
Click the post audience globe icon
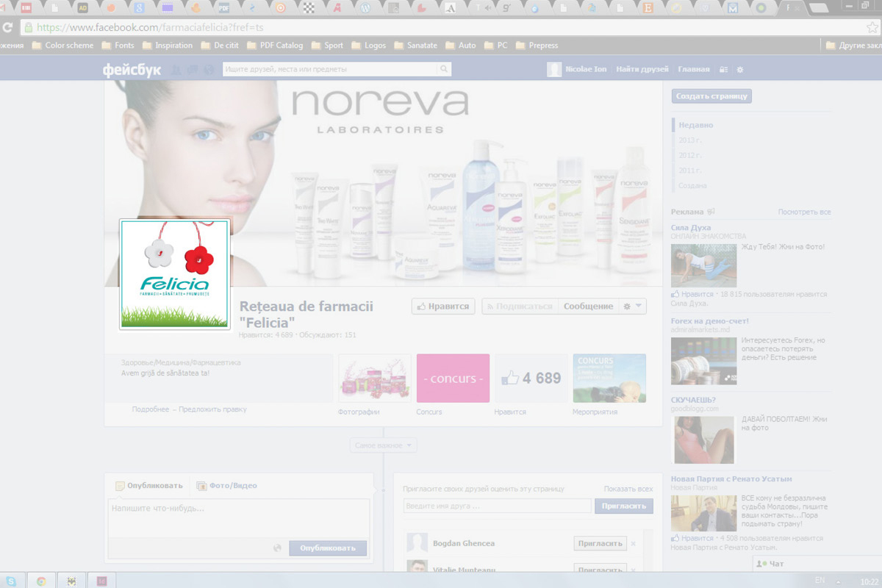click(277, 548)
